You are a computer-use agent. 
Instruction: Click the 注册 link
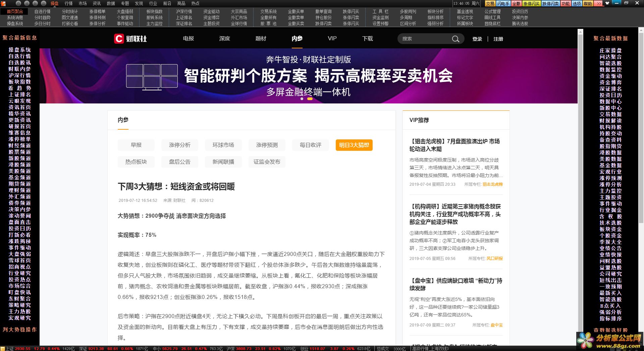(x=498, y=39)
